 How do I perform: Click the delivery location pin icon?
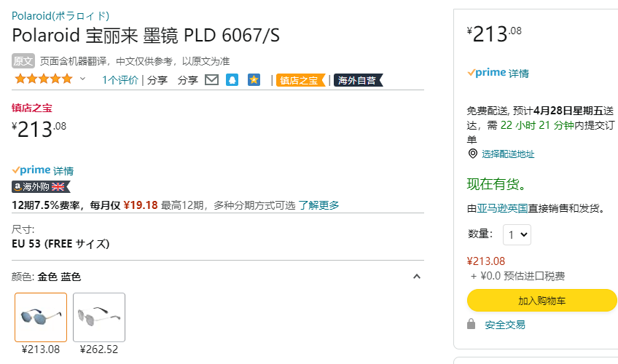[x=472, y=154]
